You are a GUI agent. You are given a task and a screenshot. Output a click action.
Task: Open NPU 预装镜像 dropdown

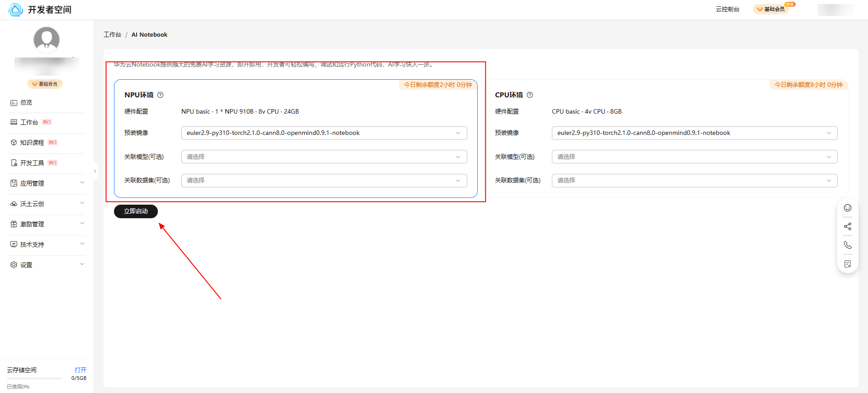point(324,133)
